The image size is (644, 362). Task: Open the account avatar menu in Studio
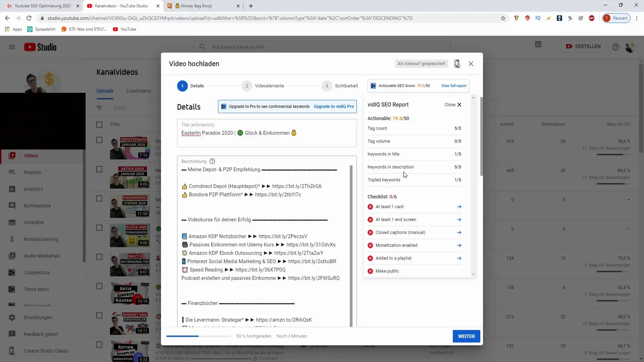coord(630,47)
